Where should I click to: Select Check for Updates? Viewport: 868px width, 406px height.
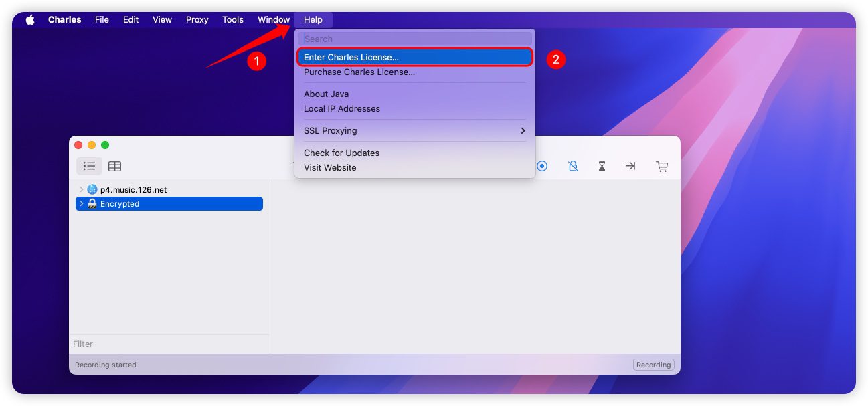tap(415, 153)
